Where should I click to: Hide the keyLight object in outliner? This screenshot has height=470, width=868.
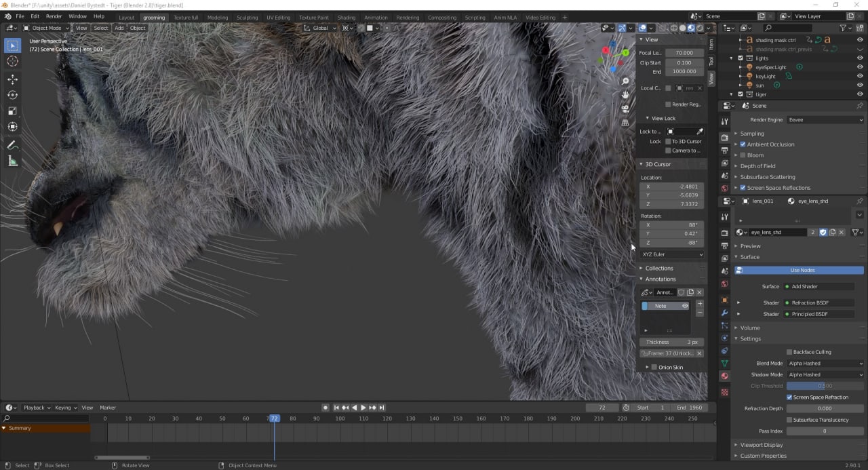pos(860,76)
